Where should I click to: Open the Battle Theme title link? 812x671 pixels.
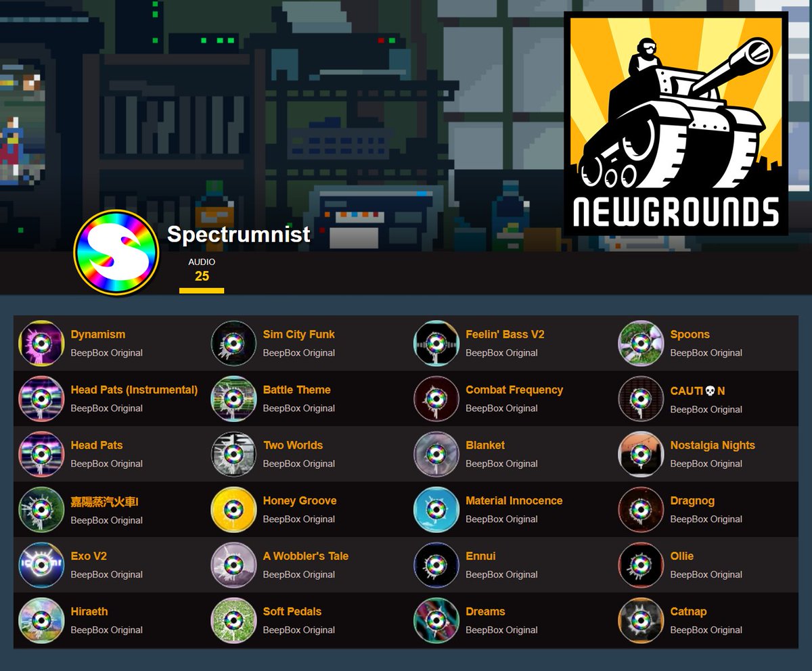click(x=297, y=390)
